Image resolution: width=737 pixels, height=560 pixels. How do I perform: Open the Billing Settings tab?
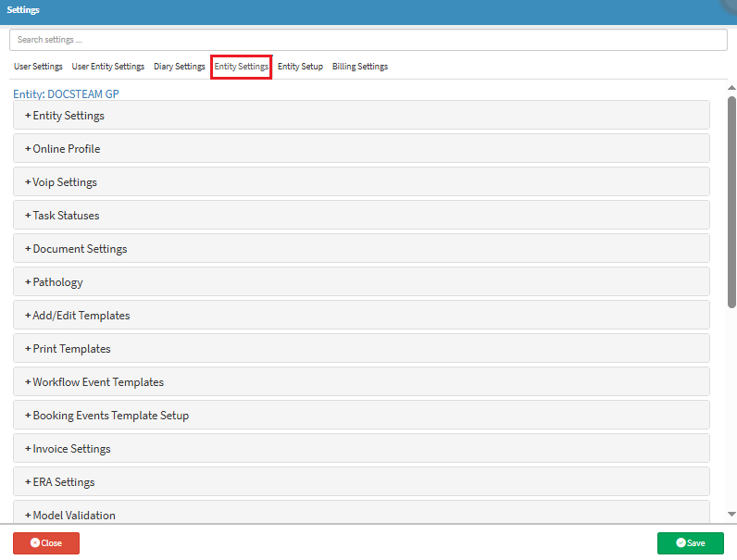[360, 67]
